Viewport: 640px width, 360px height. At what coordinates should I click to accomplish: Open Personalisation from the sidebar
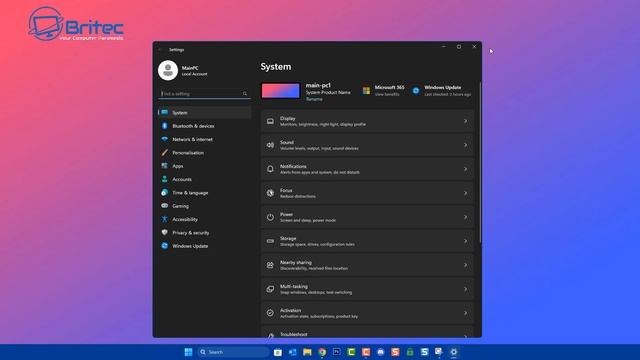tap(204, 153)
